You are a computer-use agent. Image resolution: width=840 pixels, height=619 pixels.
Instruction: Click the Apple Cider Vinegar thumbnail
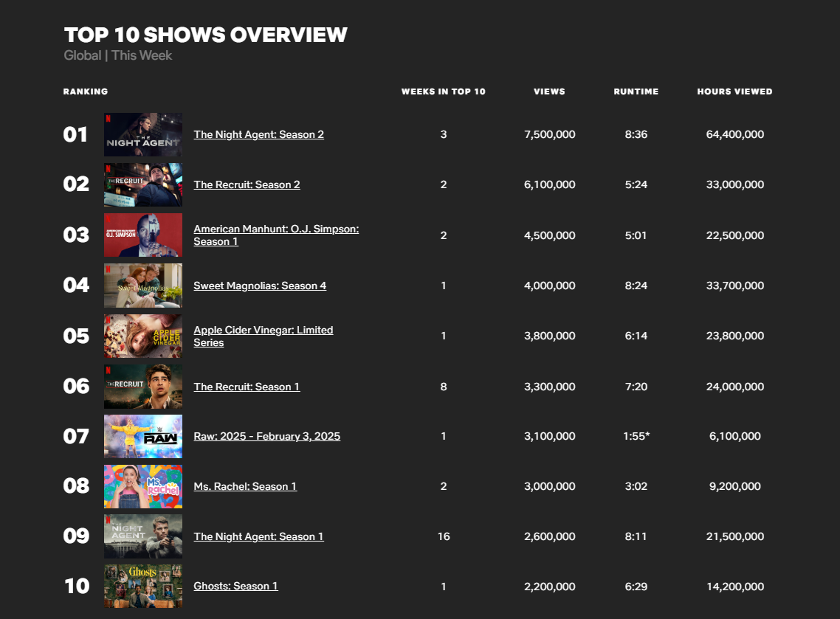coord(143,336)
